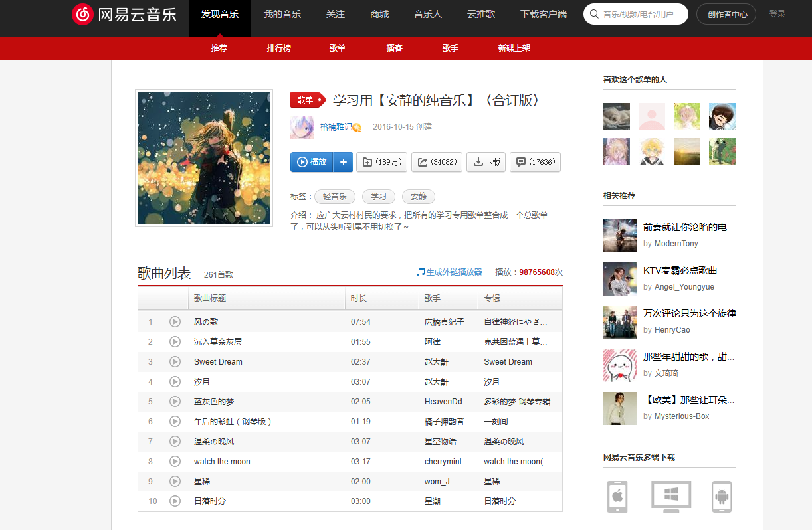The image size is (812, 530).
Task: Click the iPhone download icon
Action: [617, 496]
